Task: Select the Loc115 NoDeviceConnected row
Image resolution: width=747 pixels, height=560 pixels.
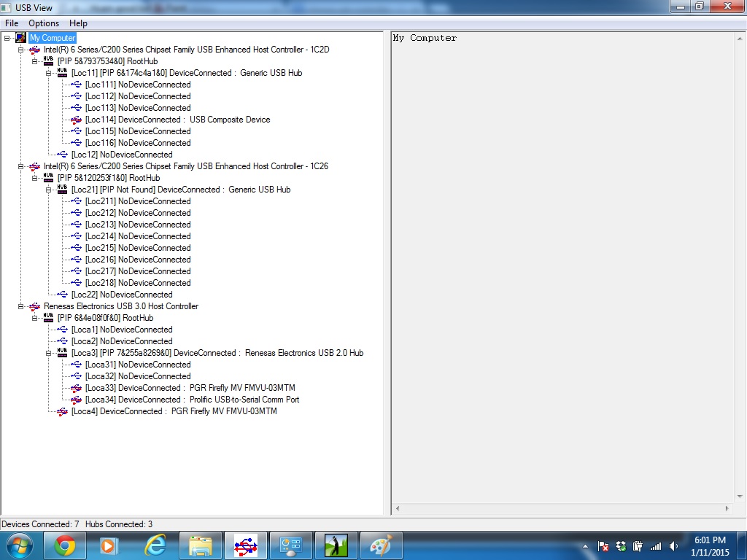Action: point(138,131)
